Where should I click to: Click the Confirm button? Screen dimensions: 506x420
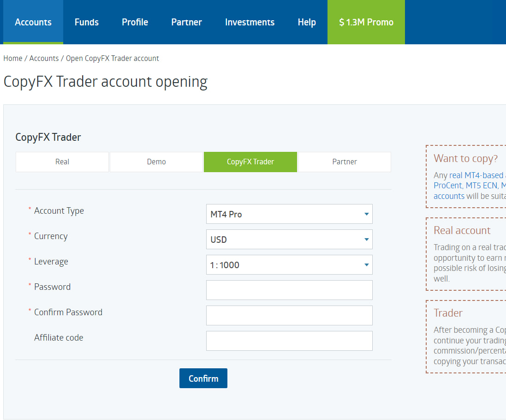[203, 378]
